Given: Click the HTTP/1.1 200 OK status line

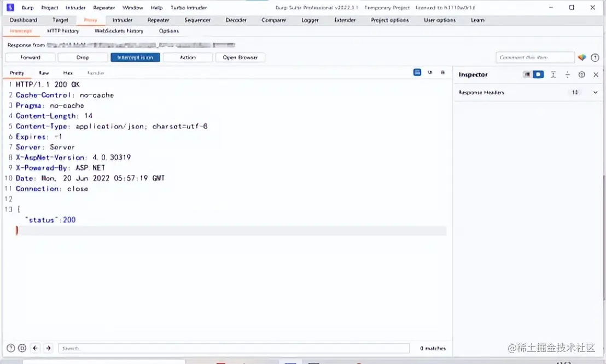Looking at the screenshot, I should click(x=48, y=84).
